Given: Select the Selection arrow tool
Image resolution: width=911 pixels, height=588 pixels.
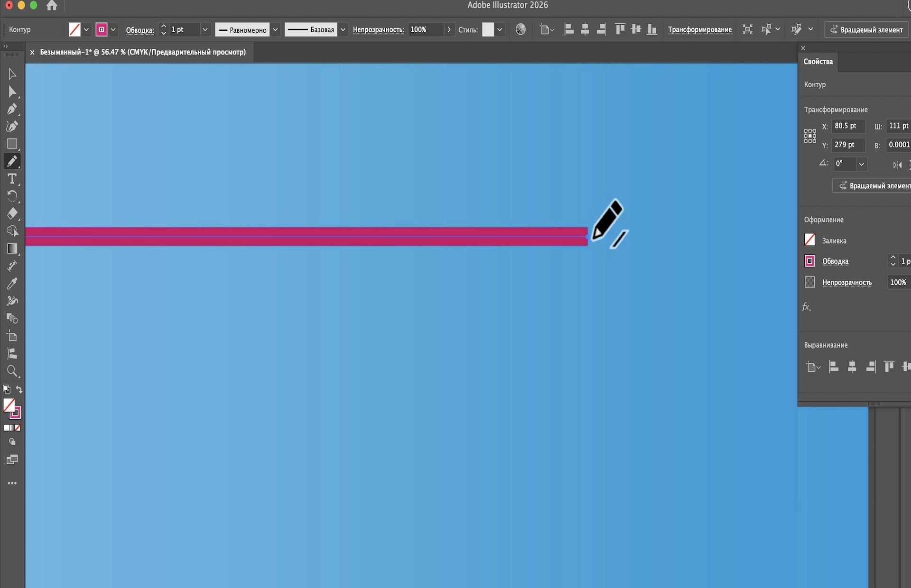Looking at the screenshot, I should [12, 74].
